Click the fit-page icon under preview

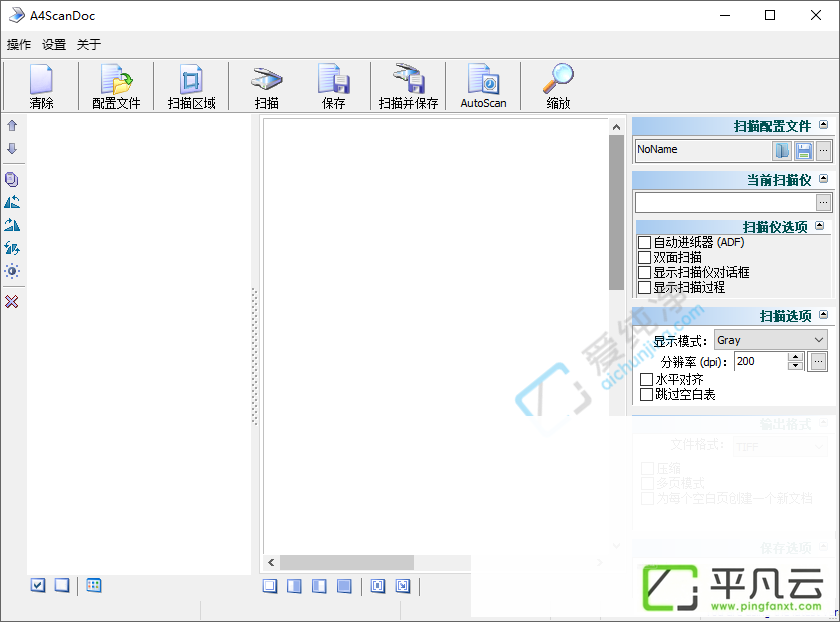click(x=378, y=586)
